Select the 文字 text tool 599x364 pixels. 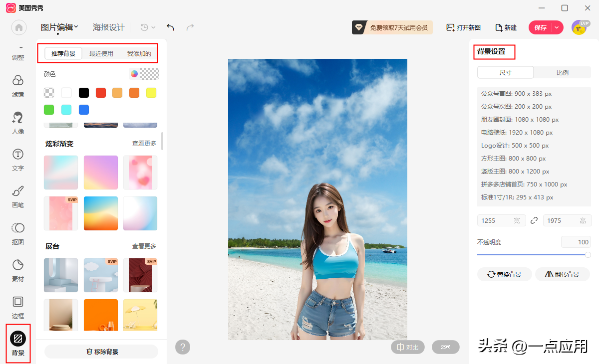[18, 160]
